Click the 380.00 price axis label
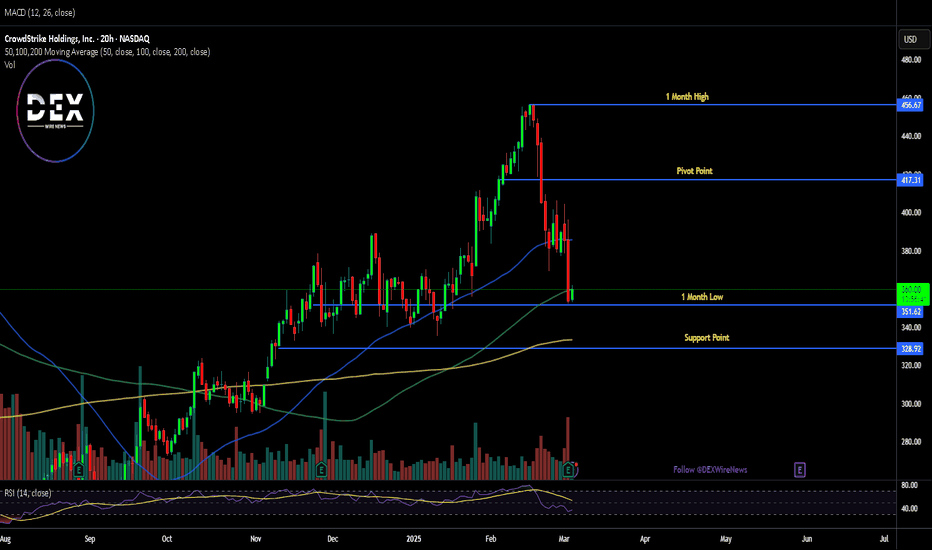 click(x=911, y=251)
